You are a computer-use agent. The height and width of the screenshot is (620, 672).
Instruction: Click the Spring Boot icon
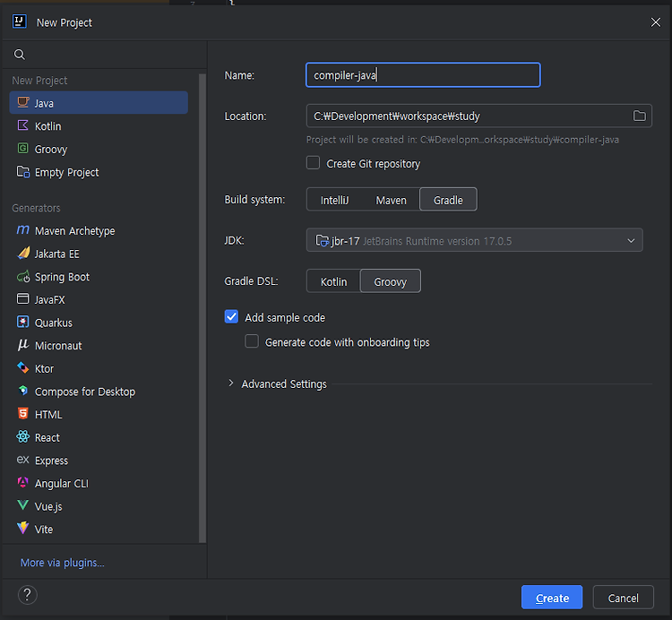[x=23, y=276]
